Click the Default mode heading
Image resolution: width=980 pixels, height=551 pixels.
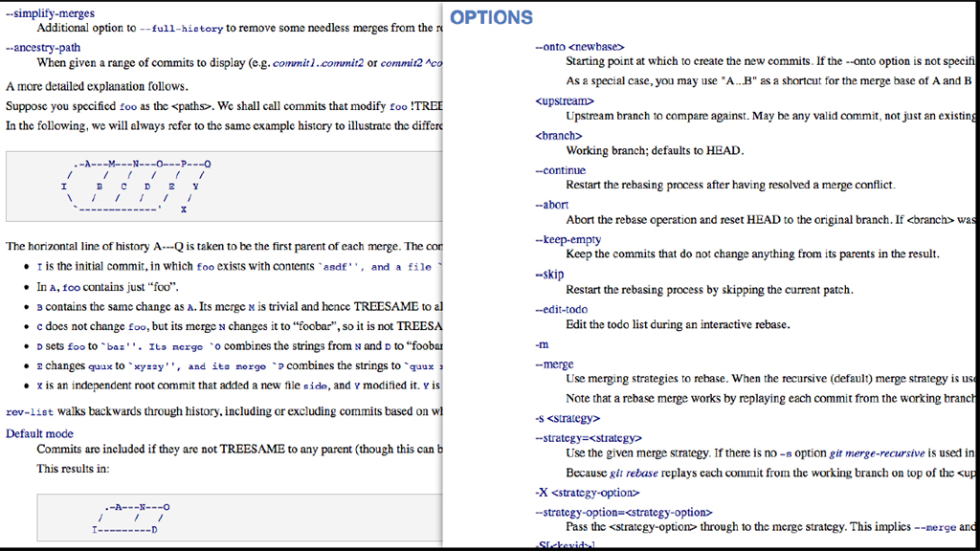[x=39, y=433]
